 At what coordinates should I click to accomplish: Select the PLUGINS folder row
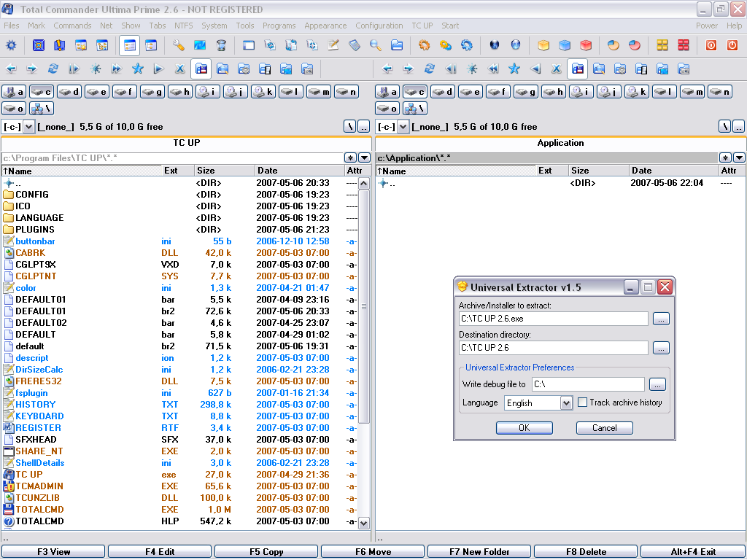click(180, 230)
